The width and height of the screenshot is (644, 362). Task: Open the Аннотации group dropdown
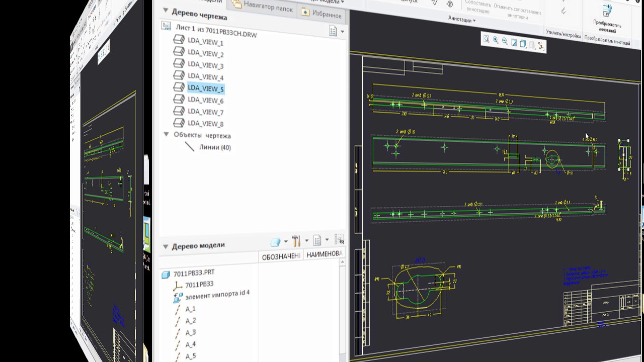point(462,20)
